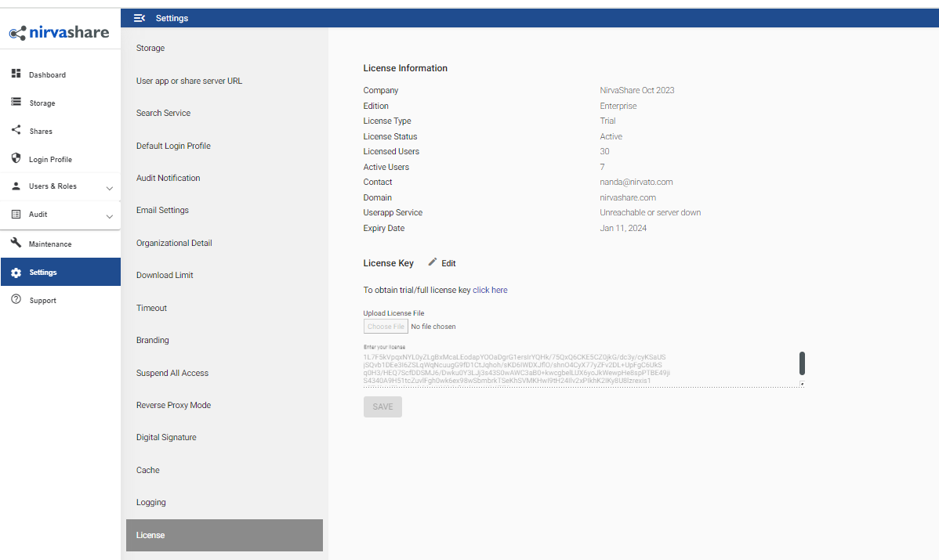This screenshot has width=939, height=560.
Task: Open the click here license link
Action: 490,290
